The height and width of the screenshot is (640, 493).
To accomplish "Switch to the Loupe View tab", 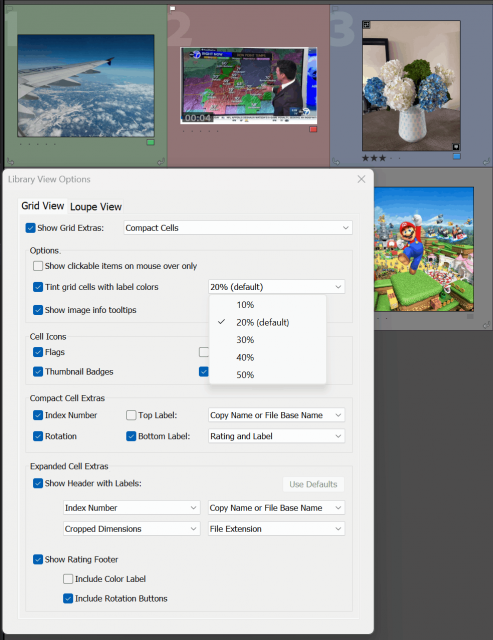I will click(x=96, y=207).
